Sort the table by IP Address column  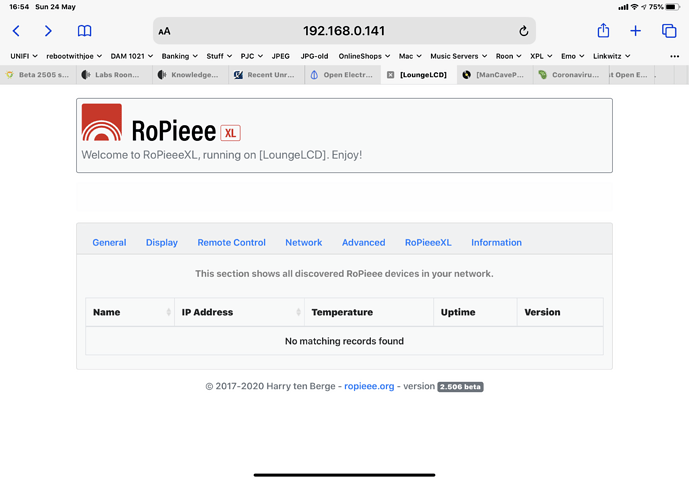pos(239,312)
